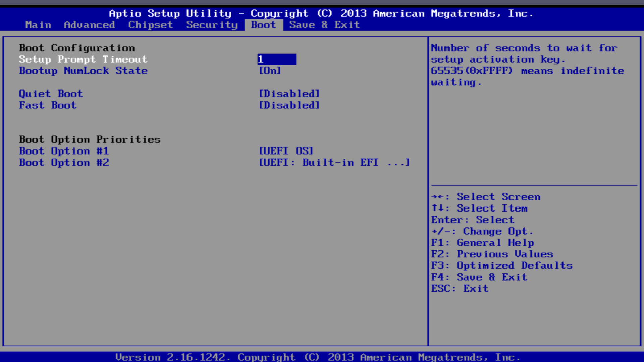The image size is (644, 362).
Task: Select the Boot tab
Action: click(263, 25)
